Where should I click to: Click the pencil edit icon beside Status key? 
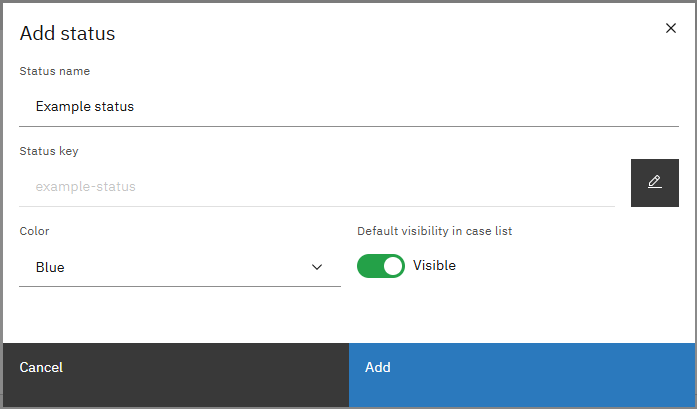[x=654, y=183]
